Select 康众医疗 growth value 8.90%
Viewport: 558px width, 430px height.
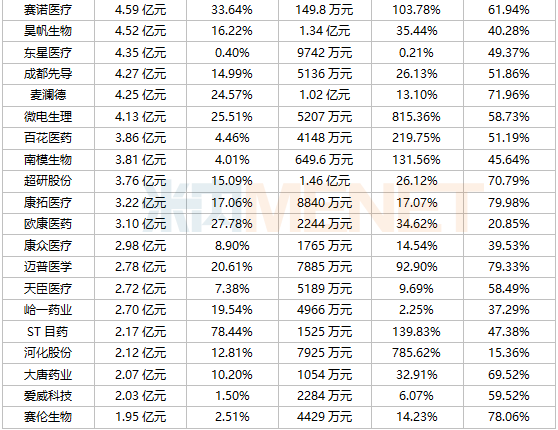click(232, 246)
